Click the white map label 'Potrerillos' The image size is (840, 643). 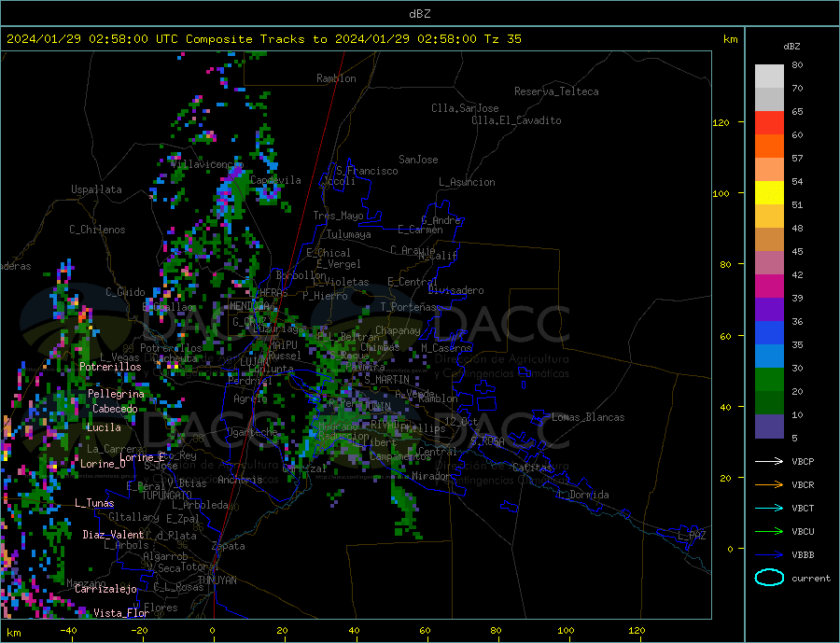click(110, 367)
